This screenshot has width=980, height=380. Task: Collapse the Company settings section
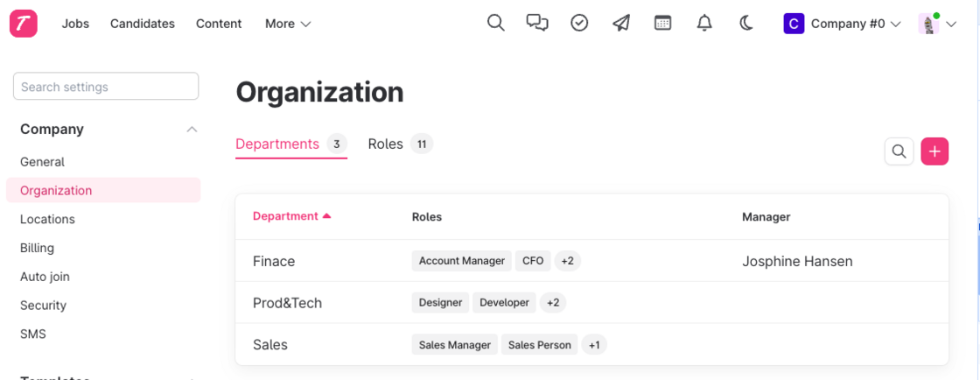(x=192, y=130)
